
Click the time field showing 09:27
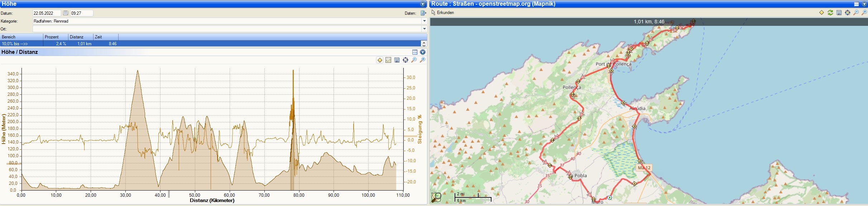pyautogui.click(x=81, y=13)
